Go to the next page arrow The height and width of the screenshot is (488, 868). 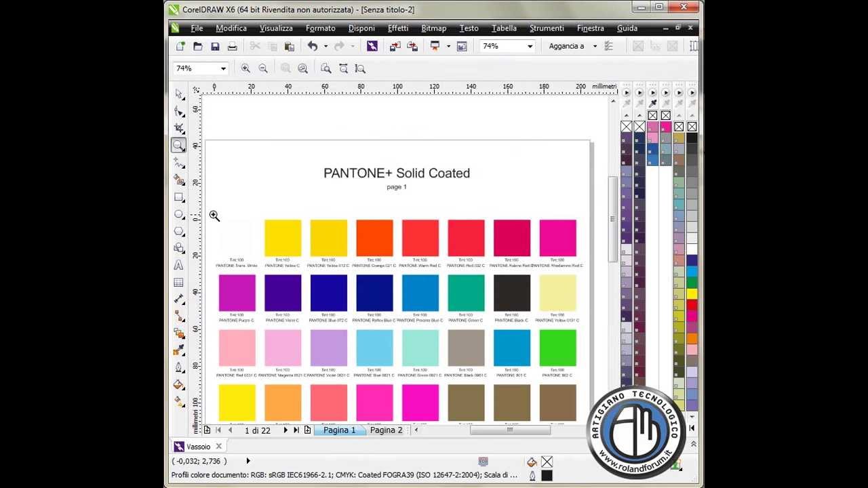click(x=285, y=430)
